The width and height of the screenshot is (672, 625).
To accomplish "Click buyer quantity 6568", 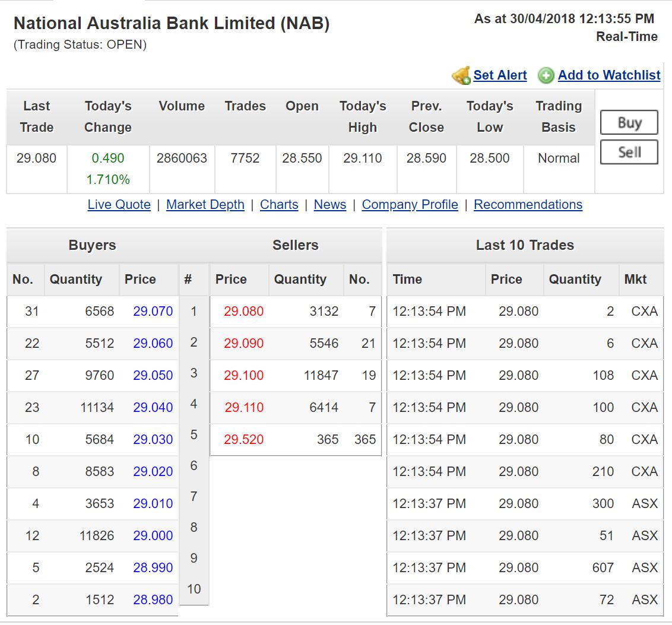I will pos(99,311).
